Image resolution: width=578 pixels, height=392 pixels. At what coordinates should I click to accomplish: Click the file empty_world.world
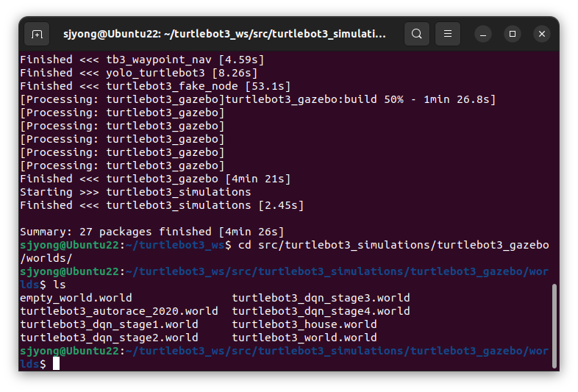coord(76,298)
